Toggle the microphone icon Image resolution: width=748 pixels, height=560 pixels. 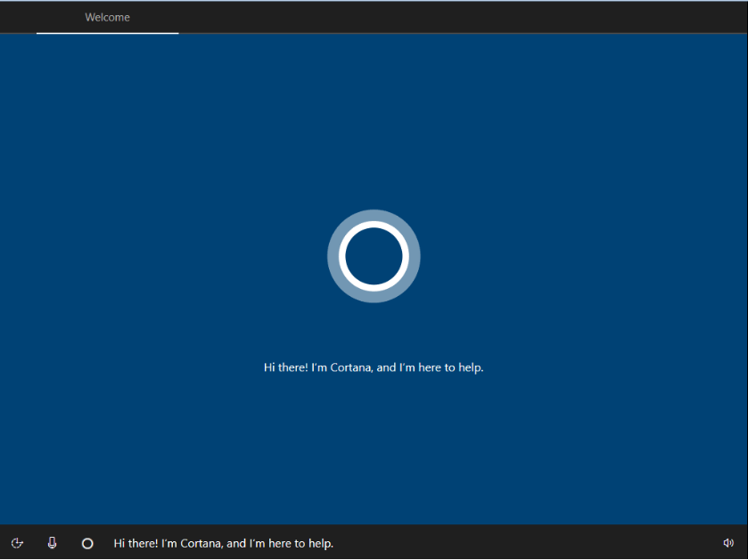click(52, 543)
